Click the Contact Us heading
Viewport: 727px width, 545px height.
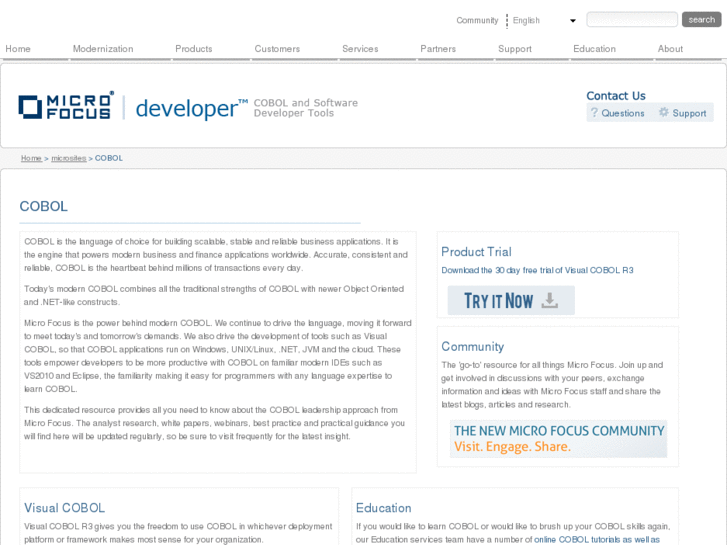click(x=616, y=96)
